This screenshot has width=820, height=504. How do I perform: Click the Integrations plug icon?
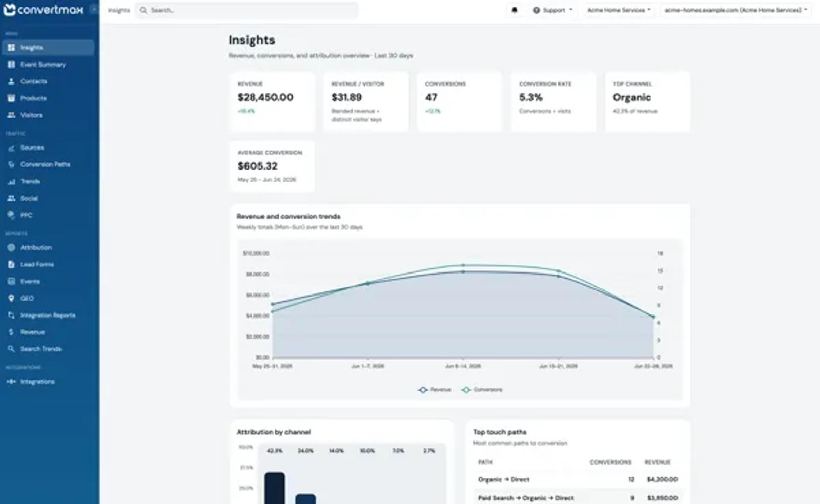pyautogui.click(x=11, y=382)
